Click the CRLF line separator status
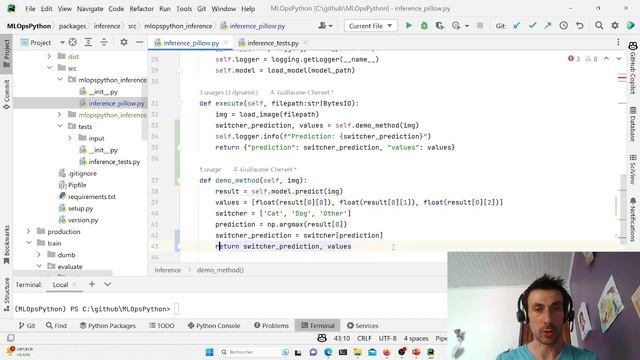640x360 pixels. point(364,338)
